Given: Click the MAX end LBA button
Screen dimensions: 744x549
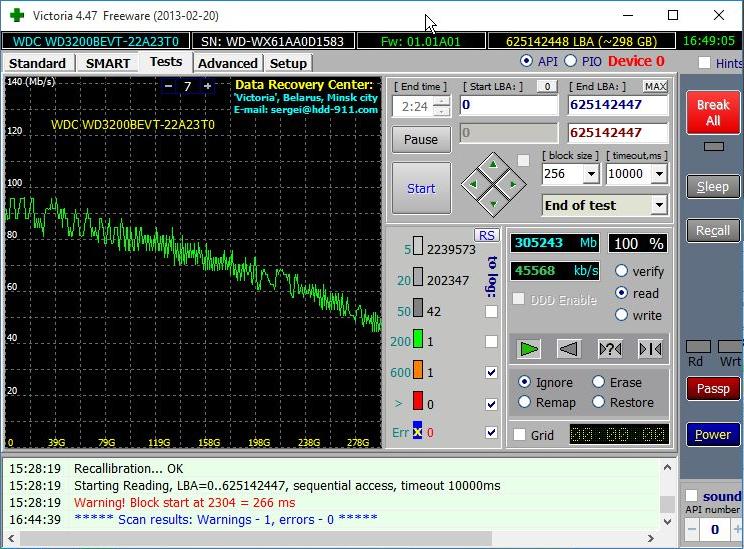Looking at the screenshot, I should (x=655, y=86).
